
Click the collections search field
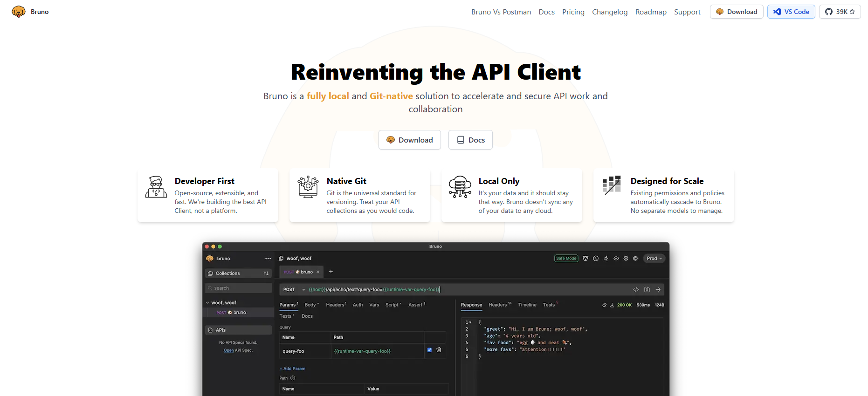[x=239, y=288]
